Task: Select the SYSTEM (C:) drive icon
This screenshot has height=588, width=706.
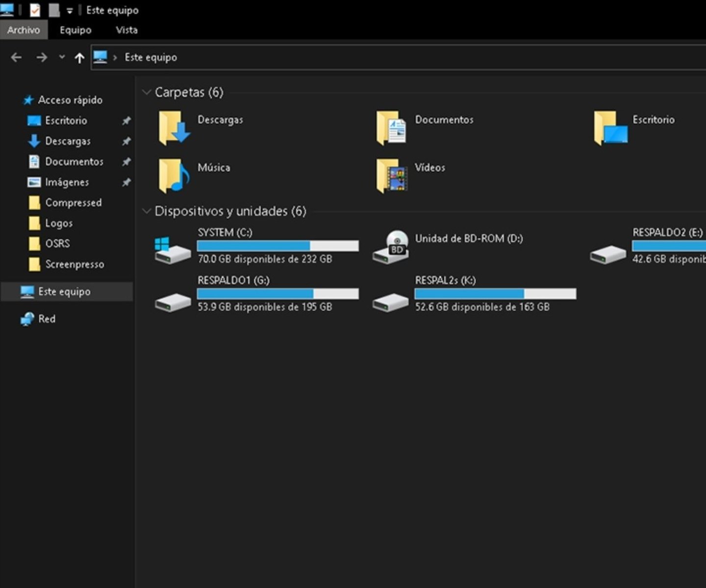Action: [172, 250]
